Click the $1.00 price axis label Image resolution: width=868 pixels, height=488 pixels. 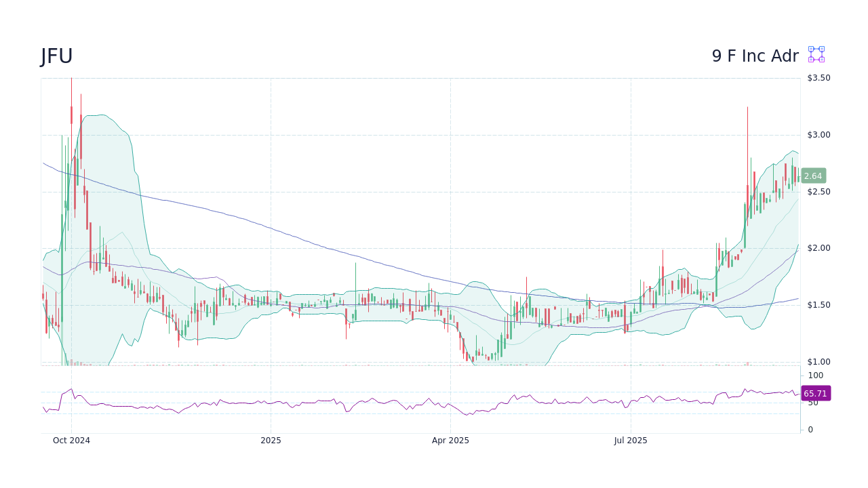[818, 362]
